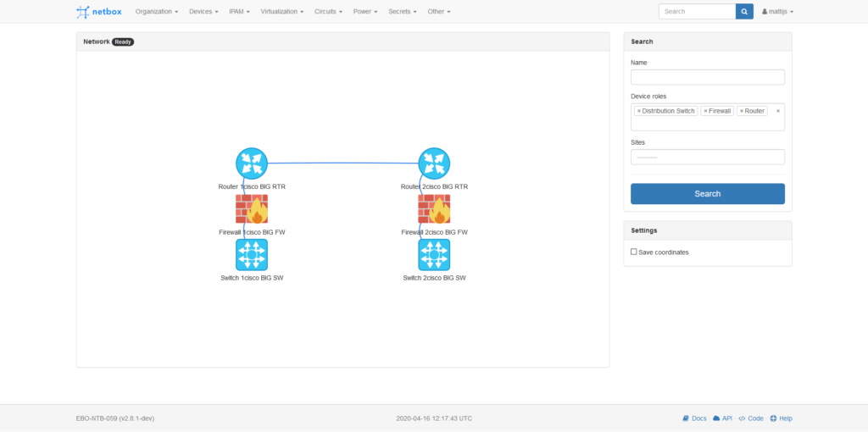Viewport: 868px width, 432px height.
Task: Clear all selected device roles
Action: tap(778, 111)
